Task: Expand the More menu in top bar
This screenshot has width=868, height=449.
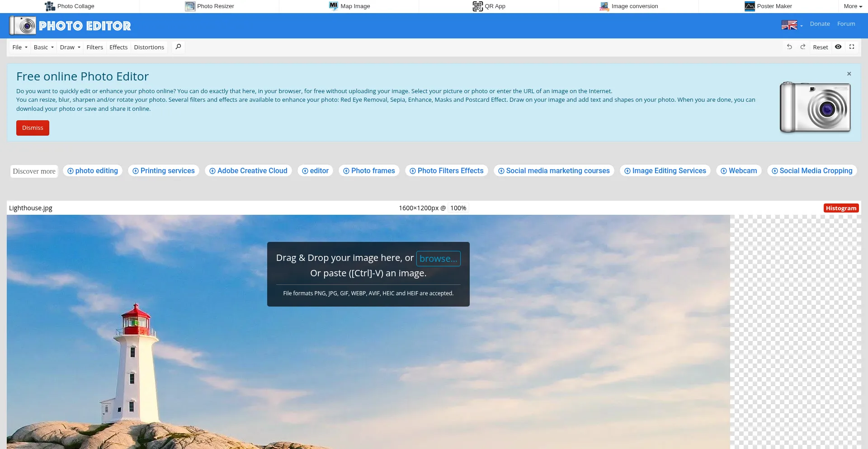Action: click(853, 6)
